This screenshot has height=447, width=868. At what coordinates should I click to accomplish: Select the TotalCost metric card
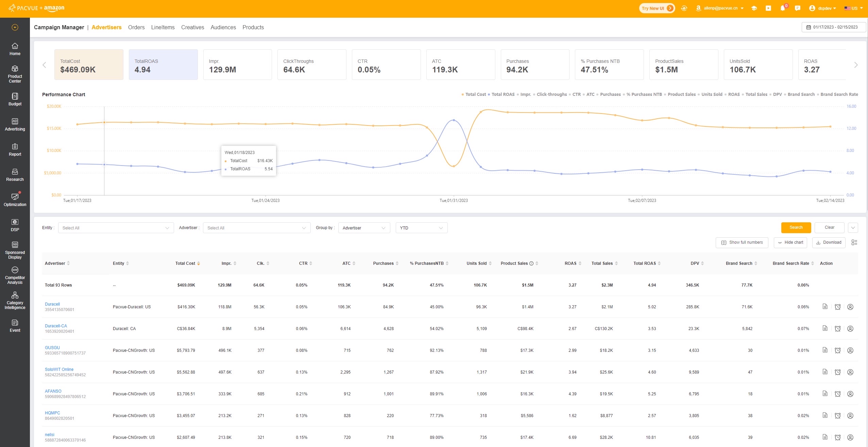(x=89, y=65)
